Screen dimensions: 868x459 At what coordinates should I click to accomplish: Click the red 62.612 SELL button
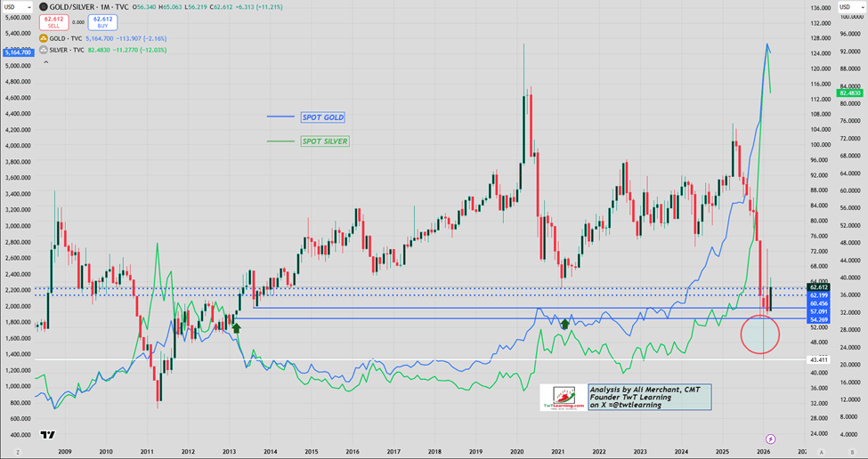click(x=53, y=22)
